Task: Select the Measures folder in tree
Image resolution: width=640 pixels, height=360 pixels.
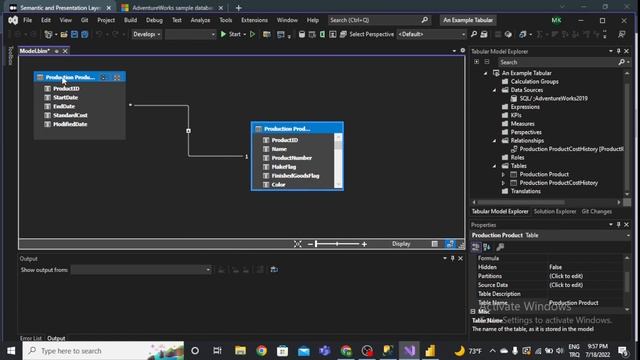Action: tap(522, 124)
